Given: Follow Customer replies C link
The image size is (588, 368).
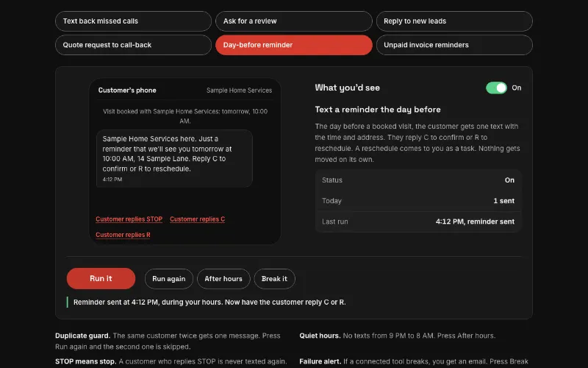Looking at the screenshot, I should tap(197, 219).
